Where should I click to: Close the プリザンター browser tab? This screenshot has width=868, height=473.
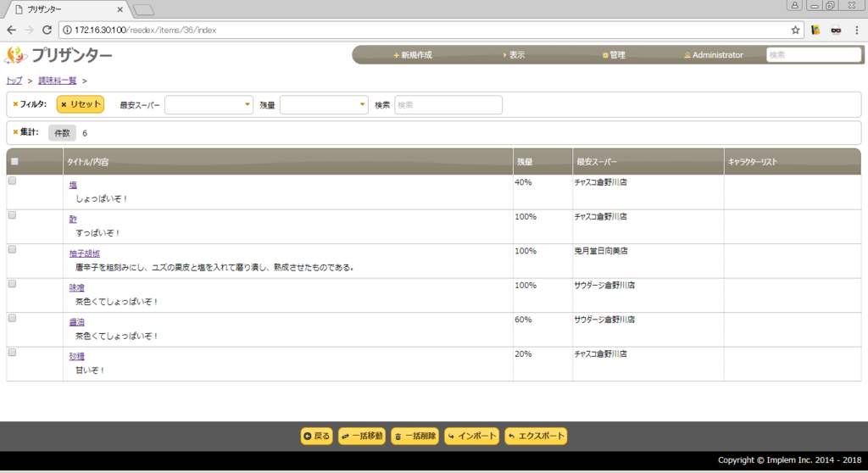pos(120,9)
